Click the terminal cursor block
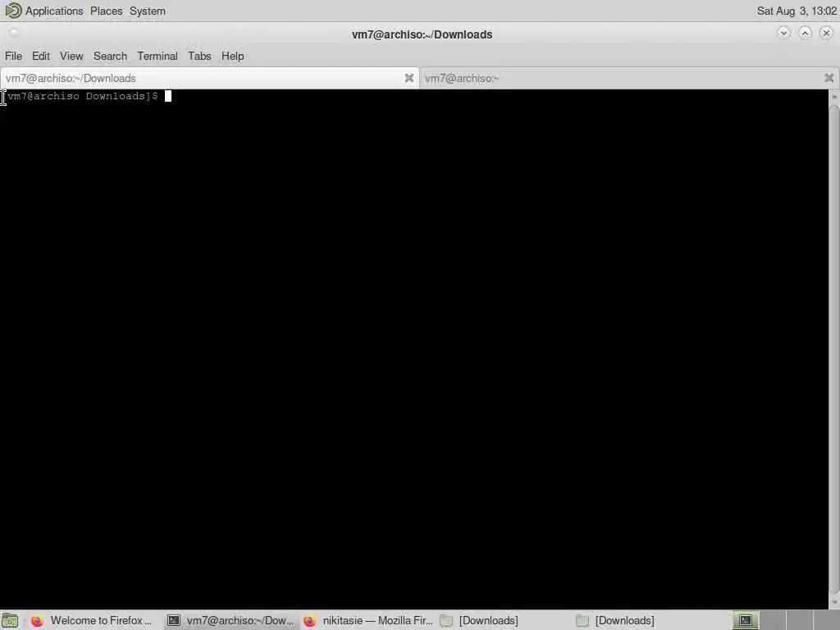The width and height of the screenshot is (840, 630). tap(167, 96)
